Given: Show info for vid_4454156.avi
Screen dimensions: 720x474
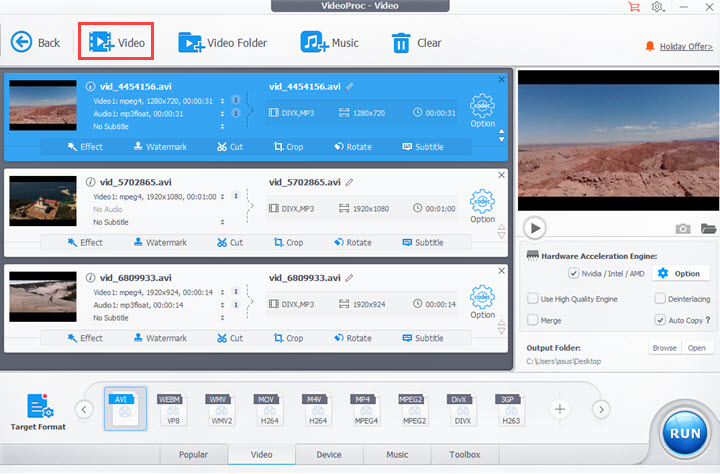Looking at the screenshot, I should click(90, 86).
